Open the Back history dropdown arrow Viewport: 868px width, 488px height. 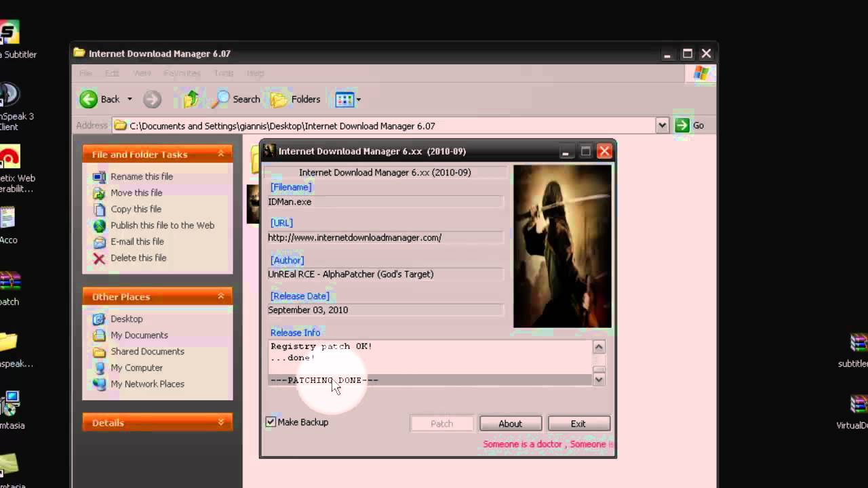point(130,99)
